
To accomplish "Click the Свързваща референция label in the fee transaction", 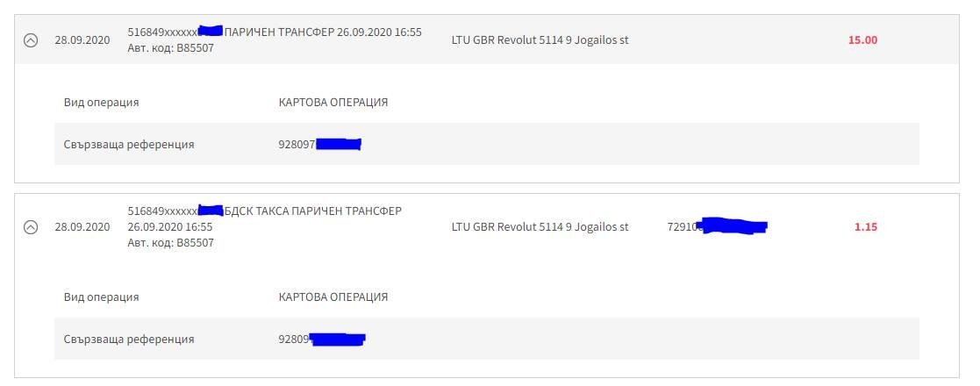I will pyautogui.click(x=129, y=340).
